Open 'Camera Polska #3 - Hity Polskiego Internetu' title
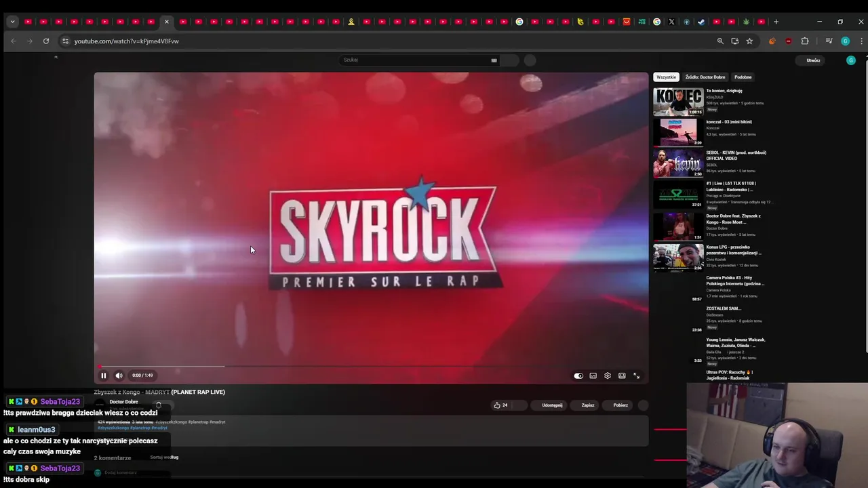The height and width of the screenshot is (488, 868). click(735, 281)
